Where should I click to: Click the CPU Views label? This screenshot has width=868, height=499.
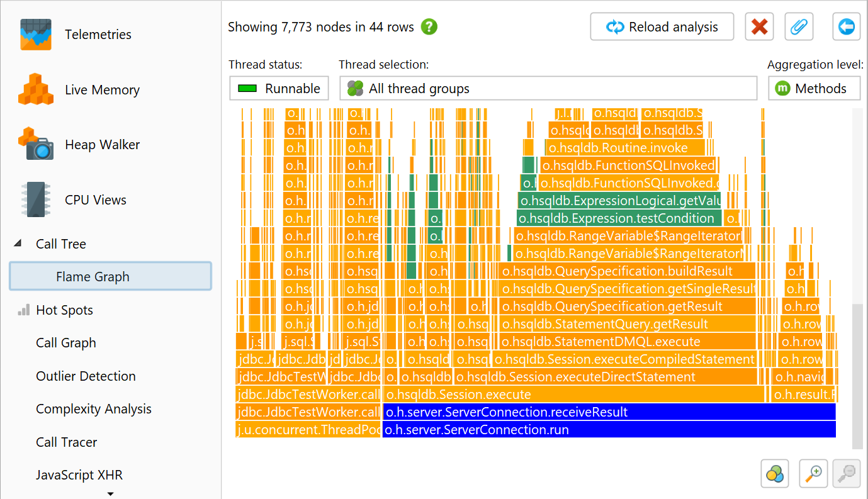pyautogui.click(x=96, y=200)
